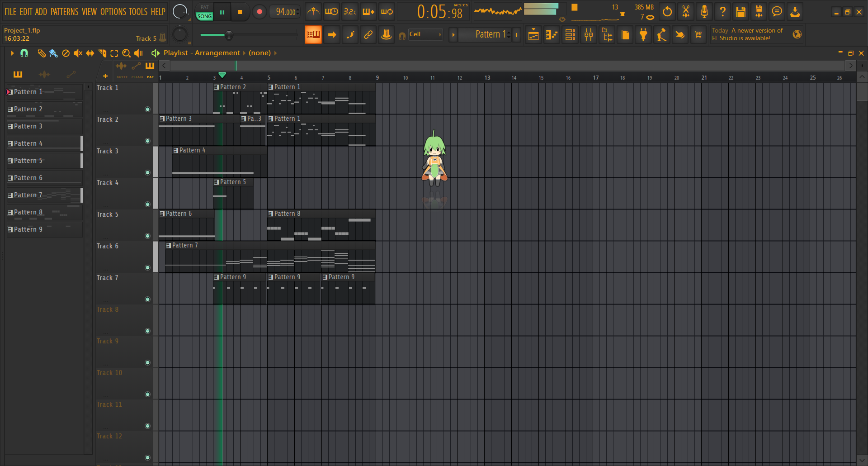Image resolution: width=868 pixels, height=466 pixels.
Task: Click the export download tray icon
Action: point(795,12)
